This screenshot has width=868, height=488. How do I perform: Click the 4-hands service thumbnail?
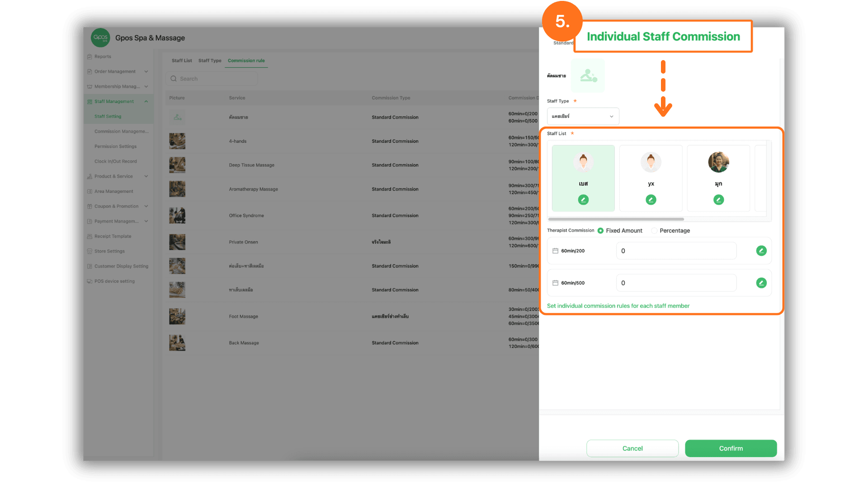tap(177, 141)
